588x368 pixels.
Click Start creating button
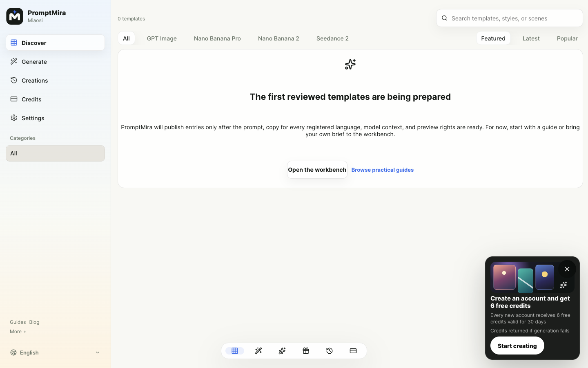(517, 346)
